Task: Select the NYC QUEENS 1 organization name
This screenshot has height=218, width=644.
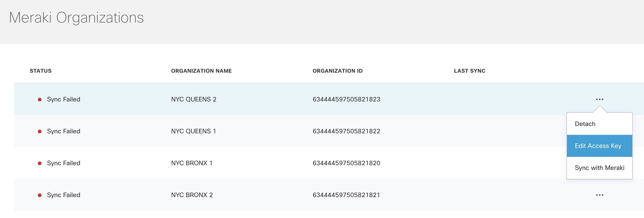Action: point(194,131)
